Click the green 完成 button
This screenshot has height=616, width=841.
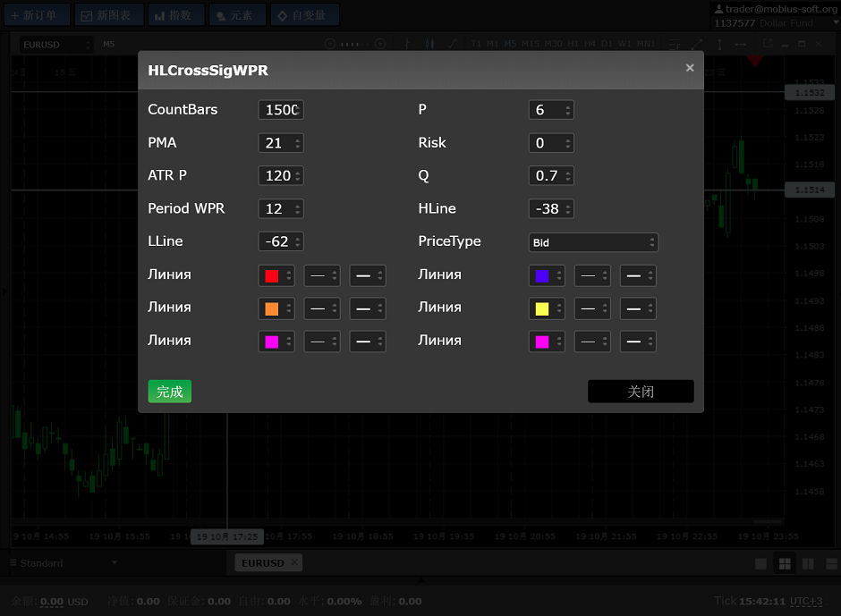point(169,392)
